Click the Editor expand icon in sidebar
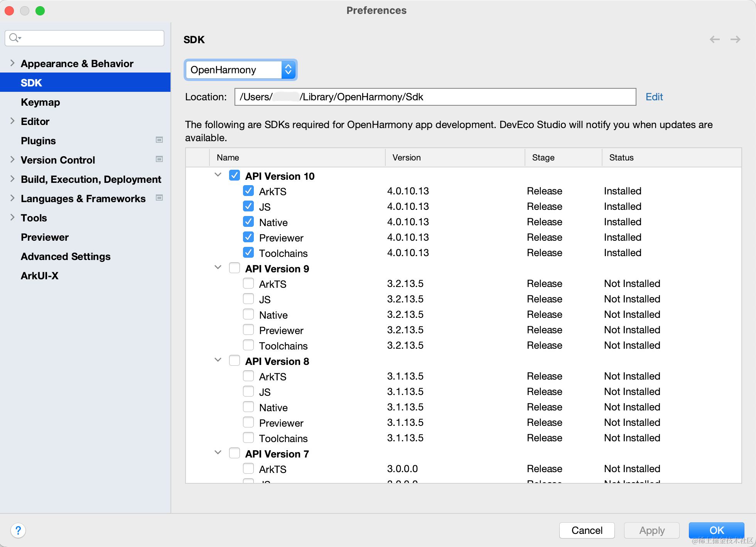The height and width of the screenshot is (547, 756). coord(13,121)
